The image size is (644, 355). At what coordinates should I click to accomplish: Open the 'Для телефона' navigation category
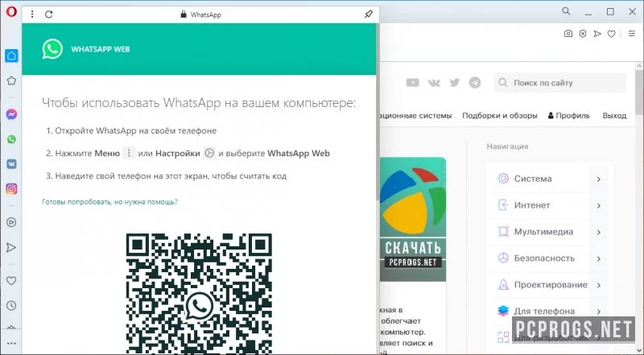(x=549, y=311)
